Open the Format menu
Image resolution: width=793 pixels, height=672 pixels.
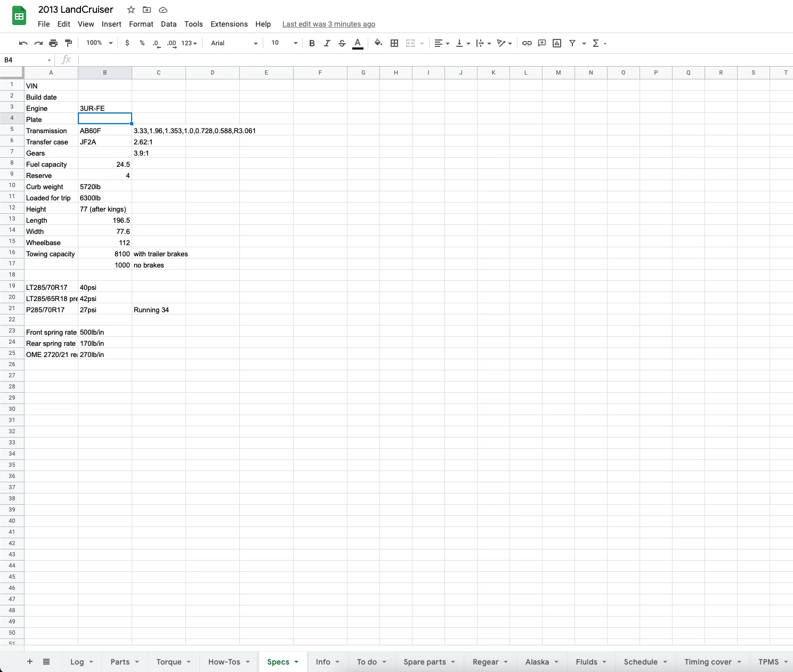141,24
